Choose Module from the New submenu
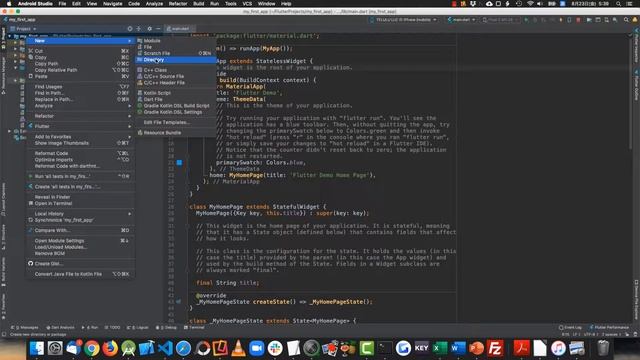 pos(176,41)
